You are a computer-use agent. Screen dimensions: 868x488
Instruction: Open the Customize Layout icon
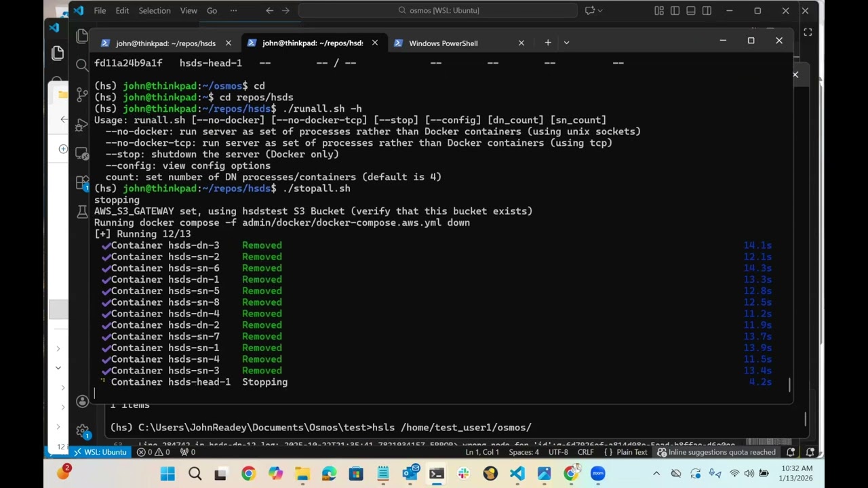[x=659, y=11]
